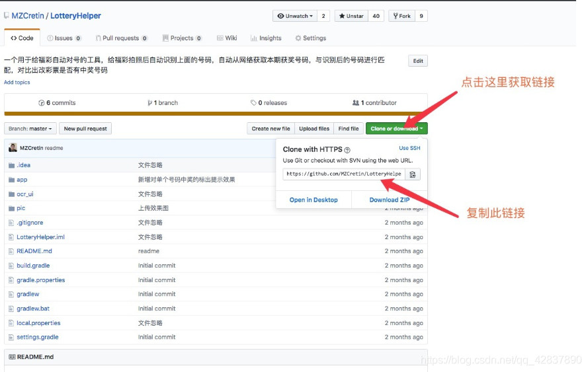Click the Clone with HTTPS help icon
The height and width of the screenshot is (372, 588).
pyautogui.click(x=347, y=150)
